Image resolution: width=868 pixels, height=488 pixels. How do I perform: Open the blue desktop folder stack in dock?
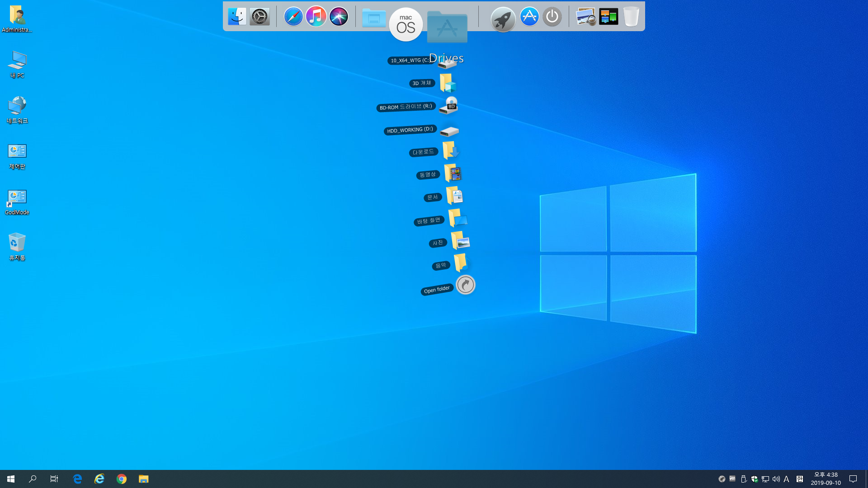point(374,18)
